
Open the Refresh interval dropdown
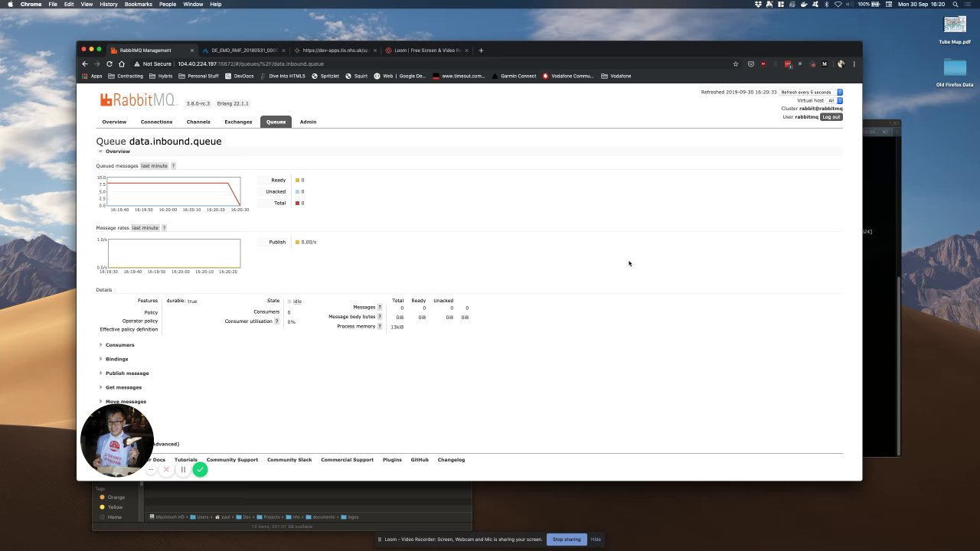coord(811,92)
